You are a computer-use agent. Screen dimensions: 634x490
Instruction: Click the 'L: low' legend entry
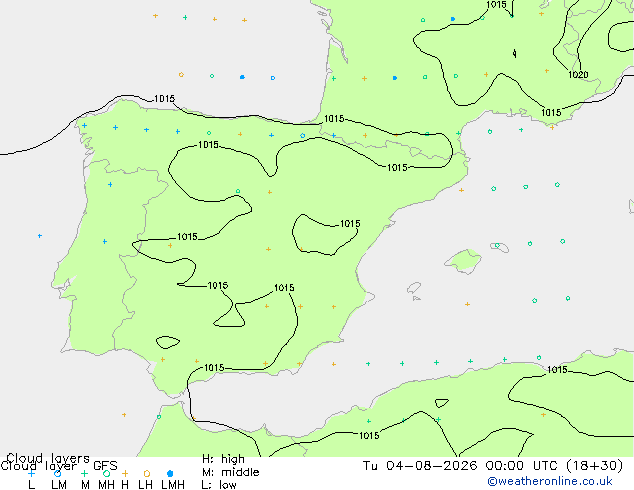click(219, 485)
